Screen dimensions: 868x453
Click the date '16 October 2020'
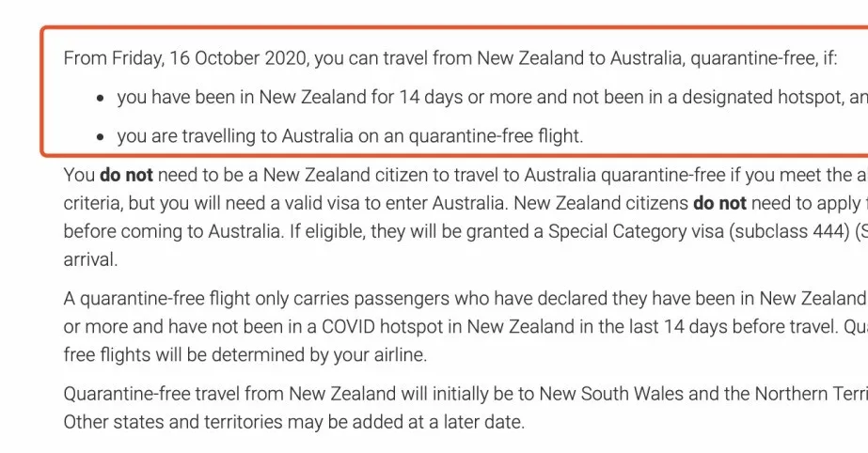click(238, 58)
